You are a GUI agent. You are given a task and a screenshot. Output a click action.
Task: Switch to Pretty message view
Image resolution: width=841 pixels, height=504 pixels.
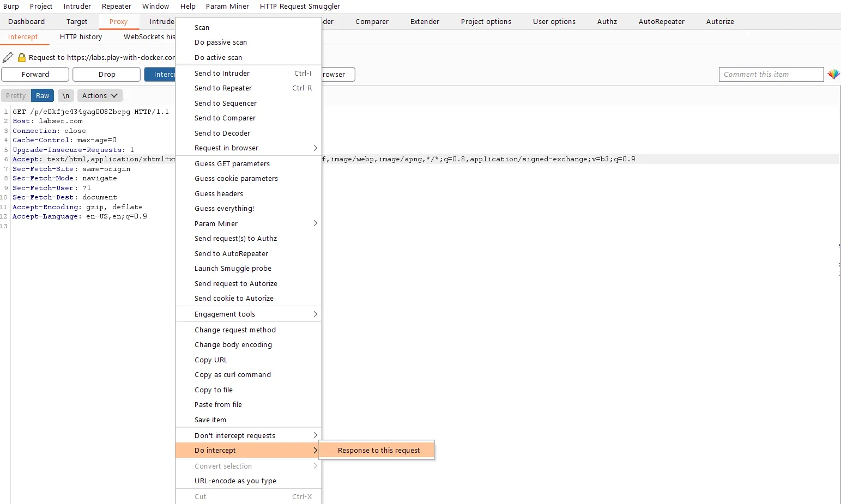pyautogui.click(x=16, y=95)
